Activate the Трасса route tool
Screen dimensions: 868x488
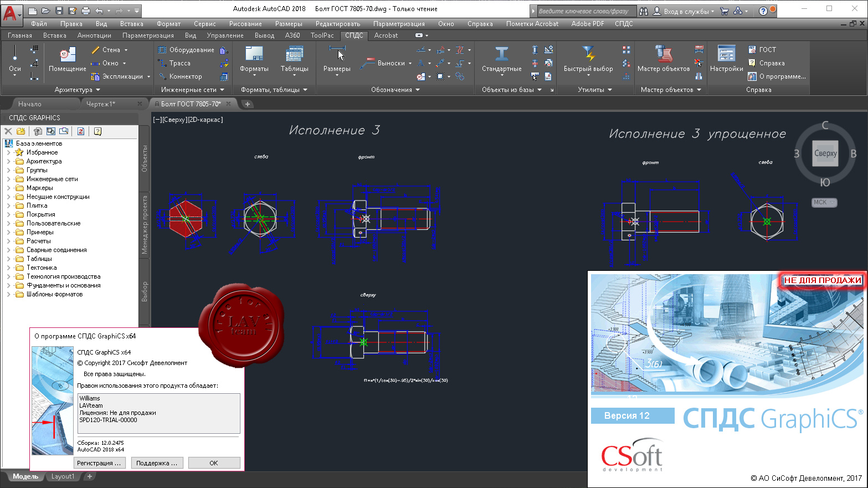pyautogui.click(x=174, y=63)
